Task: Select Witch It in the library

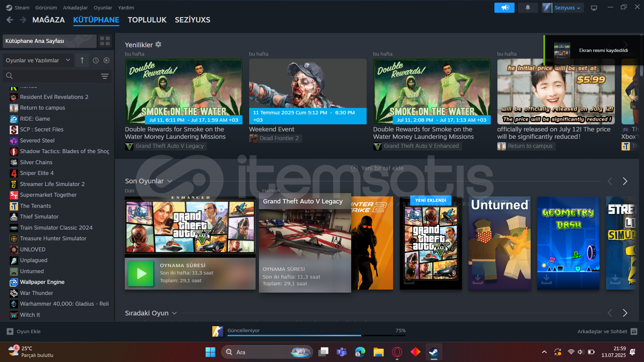Action: tap(30, 315)
